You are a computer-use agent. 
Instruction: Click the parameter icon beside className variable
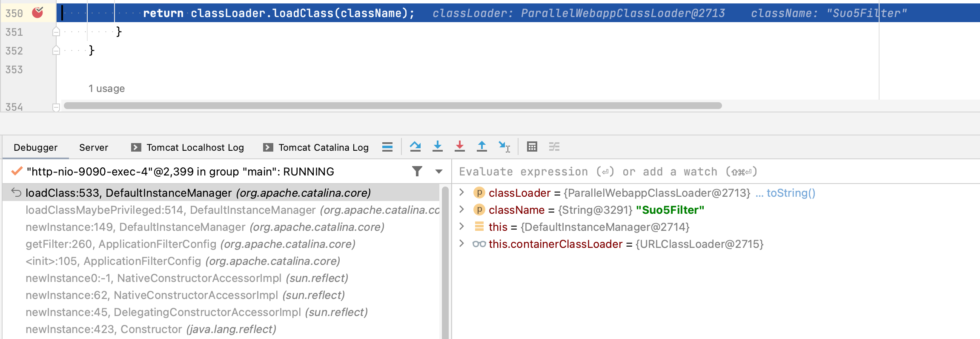(479, 210)
